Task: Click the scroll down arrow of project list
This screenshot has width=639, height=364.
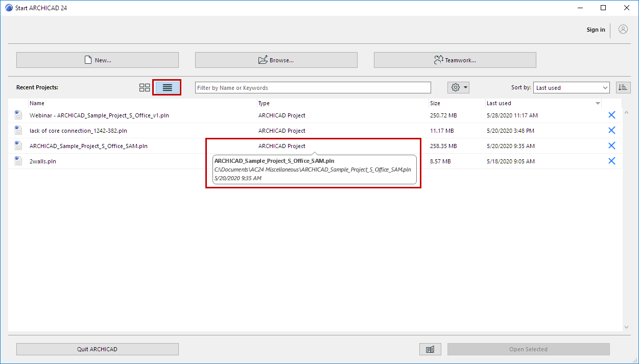Action: click(x=627, y=327)
